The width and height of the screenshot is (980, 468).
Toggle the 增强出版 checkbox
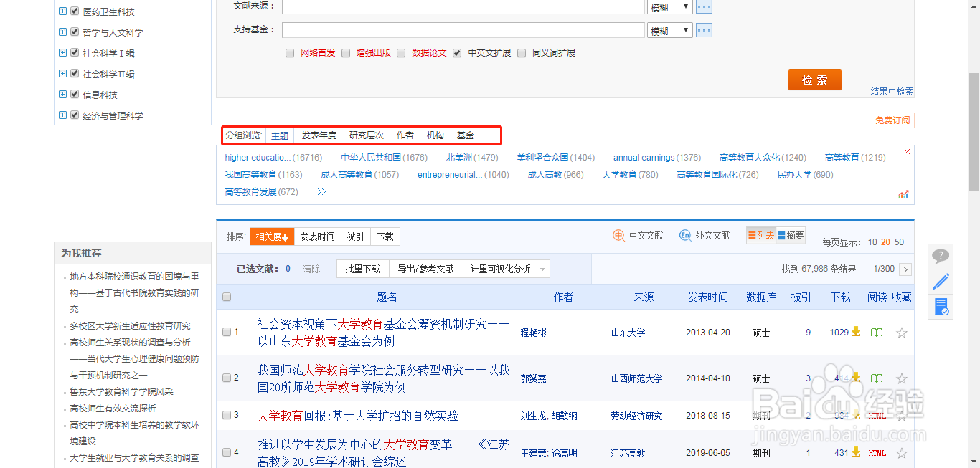pyautogui.click(x=346, y=53)
